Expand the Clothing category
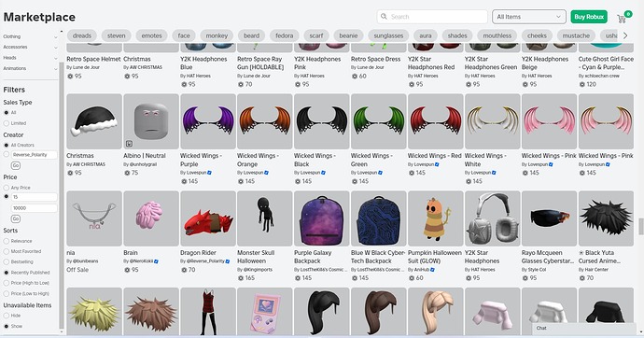The height and width of the screenshot is (338, 644). click(x=31, y=36)
